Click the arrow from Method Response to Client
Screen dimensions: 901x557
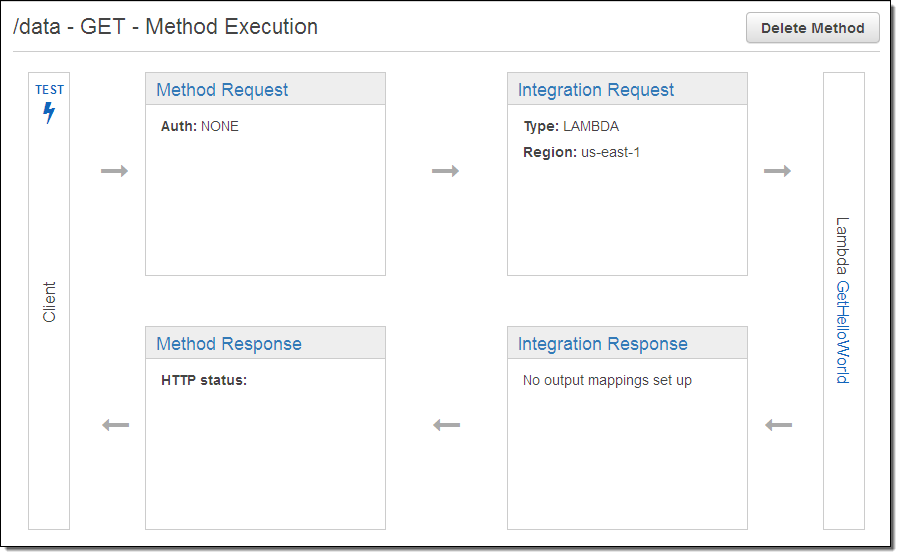tap(116, 425)
